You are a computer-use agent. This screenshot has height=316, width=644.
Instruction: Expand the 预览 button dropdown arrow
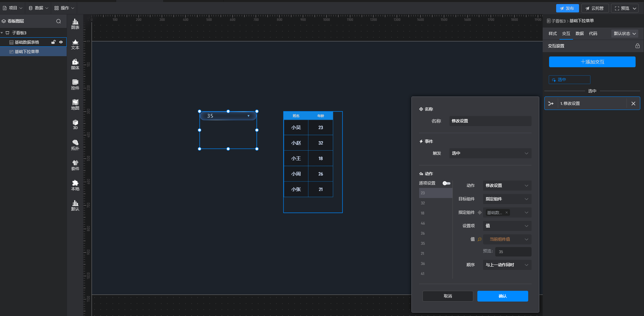pyautogui.click(x=634, y=8)
